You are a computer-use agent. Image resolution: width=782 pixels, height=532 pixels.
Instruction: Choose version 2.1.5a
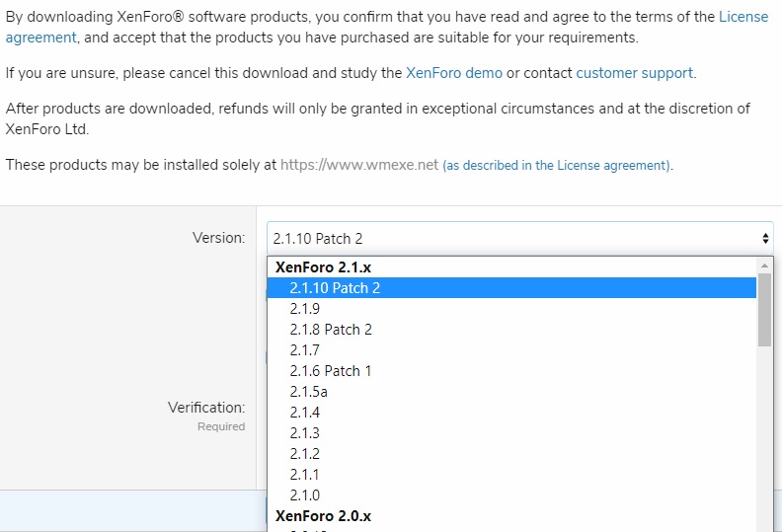[x=511, y=392]
